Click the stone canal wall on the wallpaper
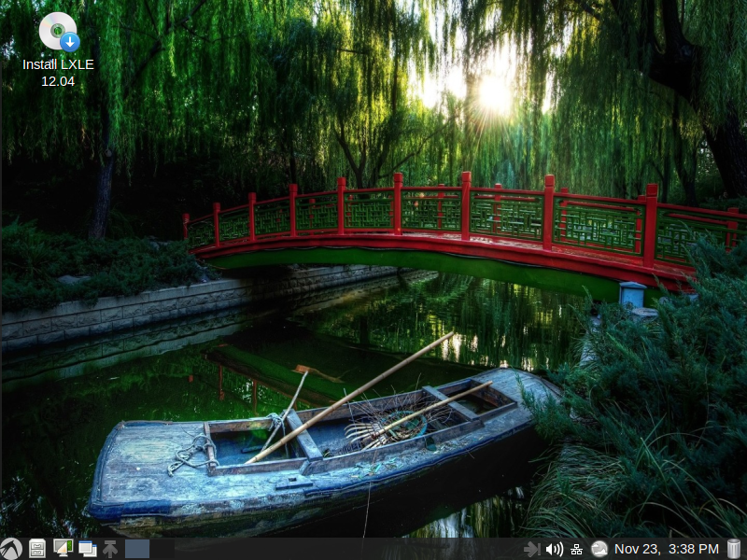The height and width of the screenshot is (560, 747). pyautogui.click(x=121, y=313)
